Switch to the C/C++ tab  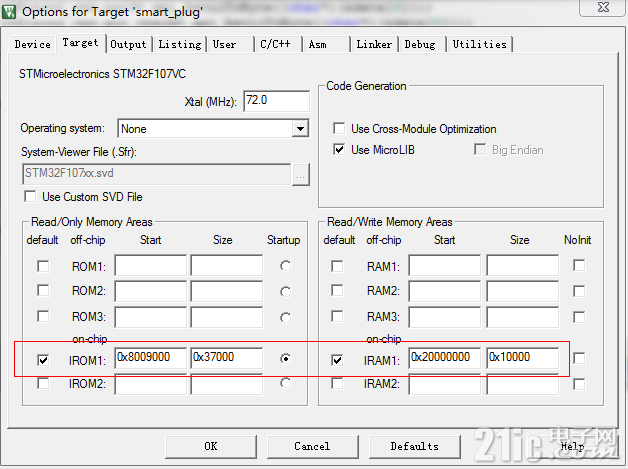(x=276, y=44)
